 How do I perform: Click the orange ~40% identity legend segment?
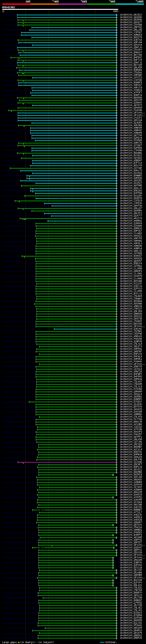(x=45, y=4)
